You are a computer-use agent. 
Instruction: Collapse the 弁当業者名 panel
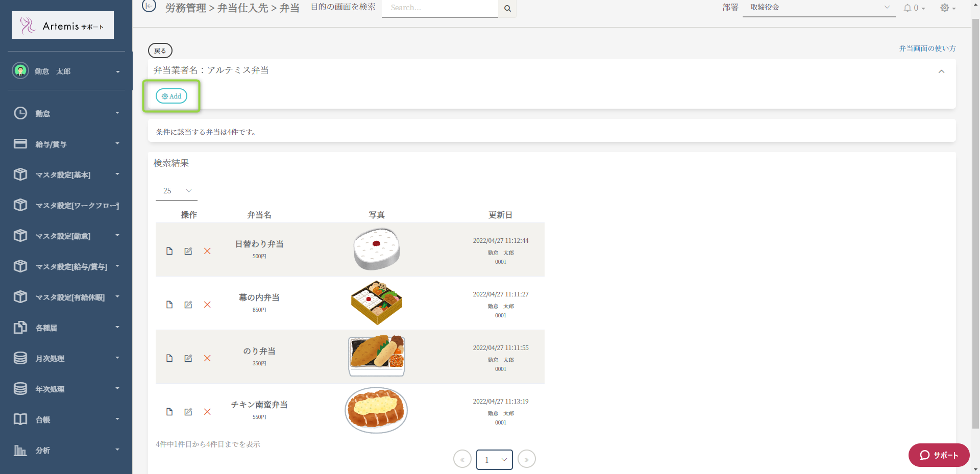coord(941,71)
